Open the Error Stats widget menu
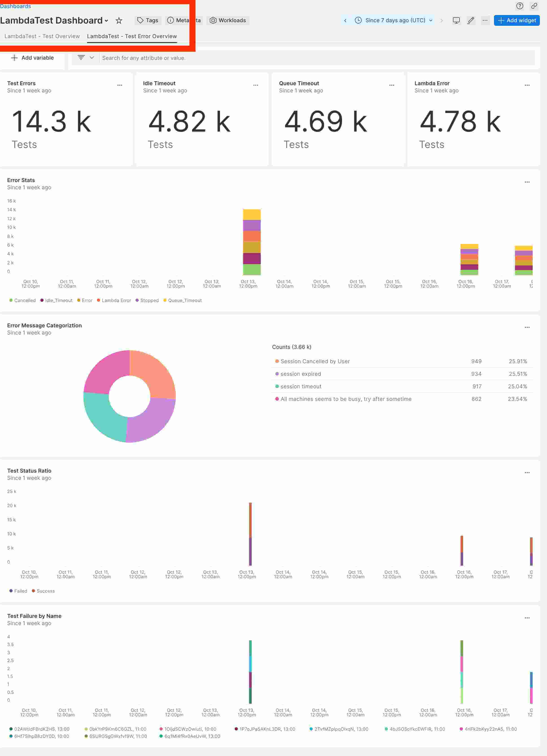Viewport: 547px width, 756px height. [527, 182]
